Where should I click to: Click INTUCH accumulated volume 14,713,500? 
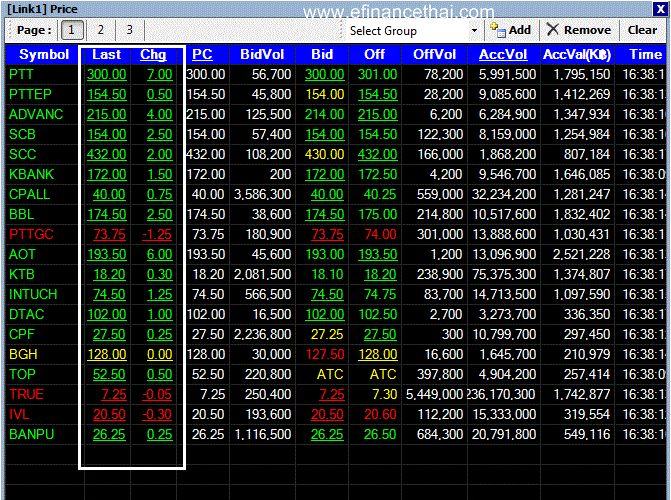504,295
